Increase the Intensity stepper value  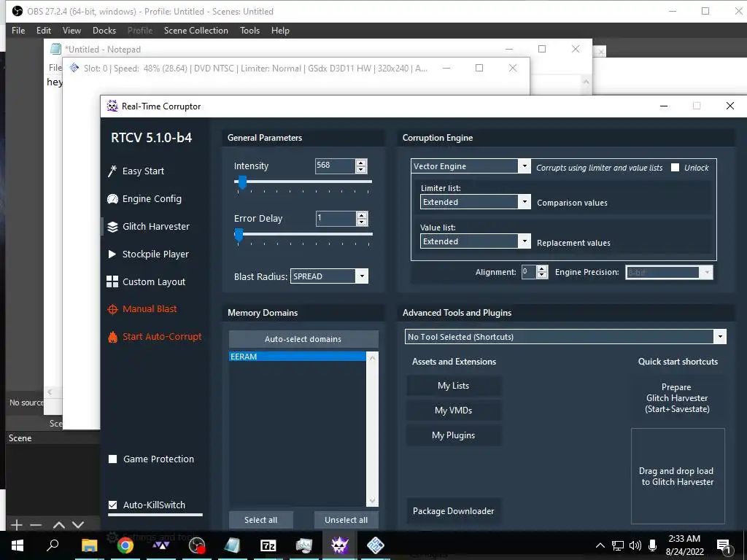click(361, 163)
